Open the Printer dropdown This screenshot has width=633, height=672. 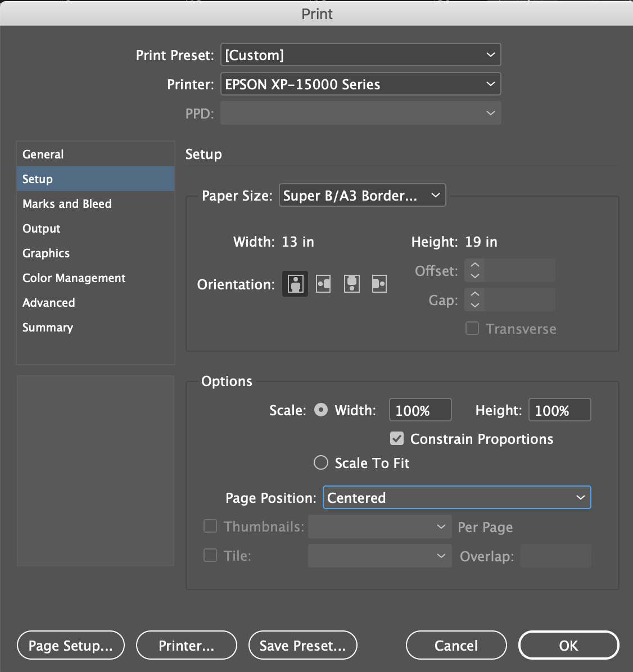(x=360, y=84)
